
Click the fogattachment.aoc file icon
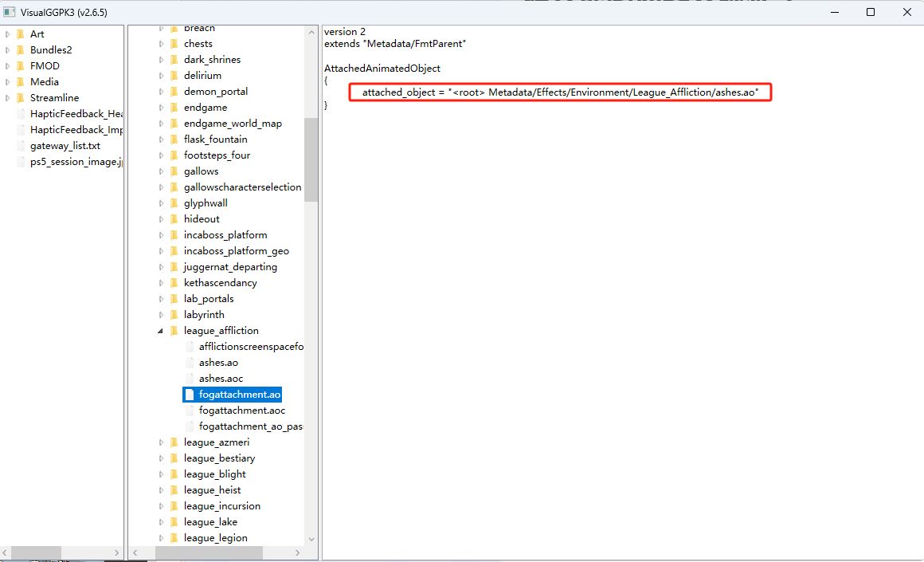(x=190, y=411)
